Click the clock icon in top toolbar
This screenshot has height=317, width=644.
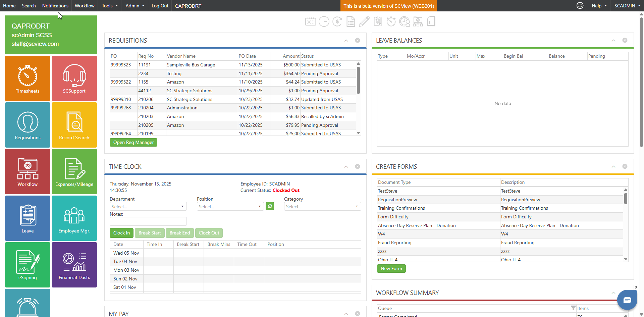(324, 21)
